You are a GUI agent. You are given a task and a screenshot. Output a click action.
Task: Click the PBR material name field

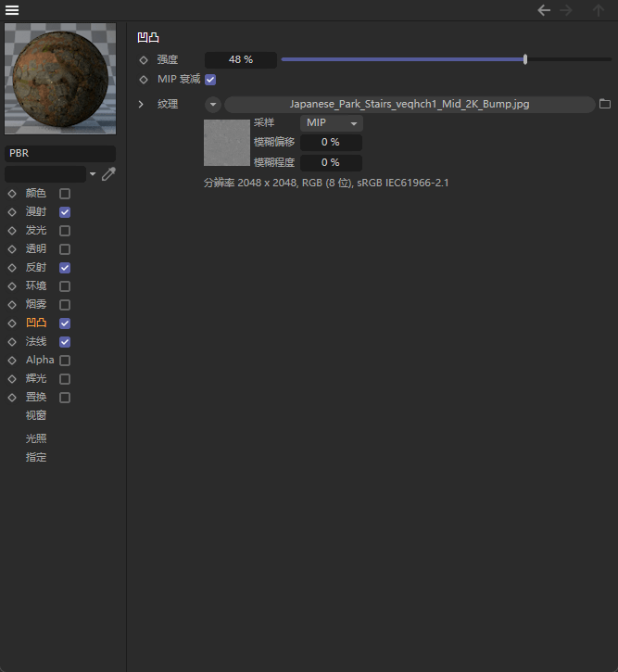pyautogui.click(x=60, y=154)
